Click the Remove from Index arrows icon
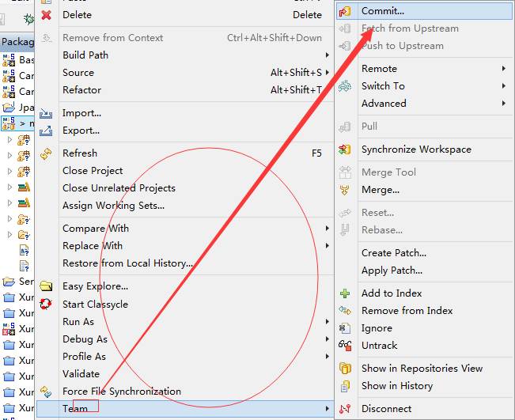515x420 pixels. [x=345, y=311]
